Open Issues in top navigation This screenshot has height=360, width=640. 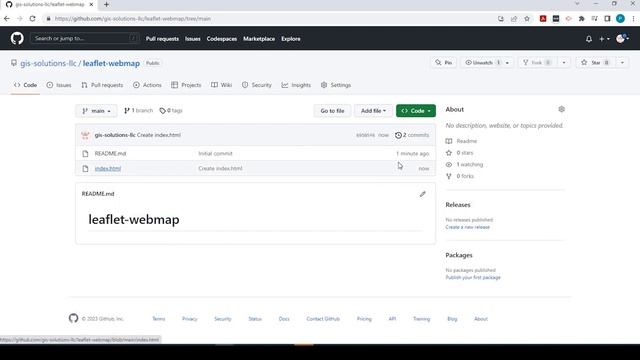tap(193, 39)
